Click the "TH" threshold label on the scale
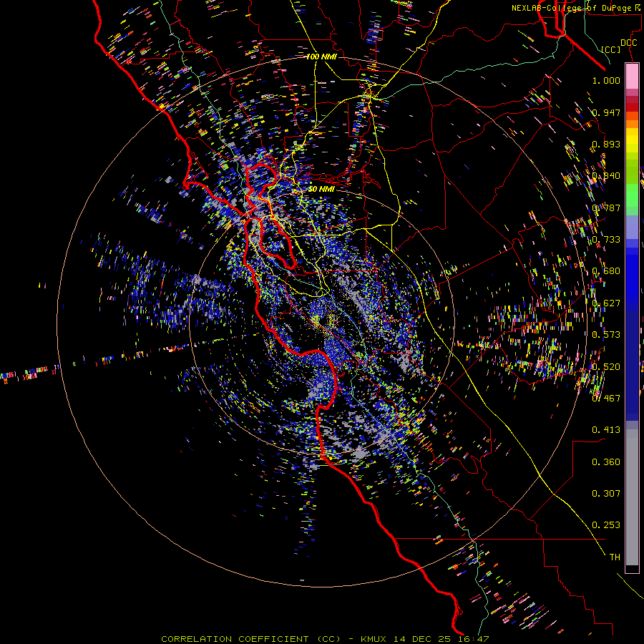 click(x=615, y=557)
